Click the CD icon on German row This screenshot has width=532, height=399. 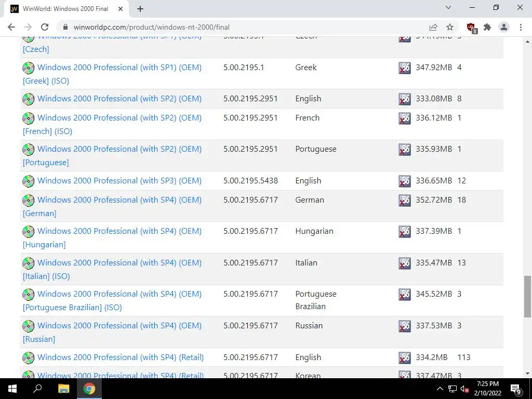click(29, 200)
